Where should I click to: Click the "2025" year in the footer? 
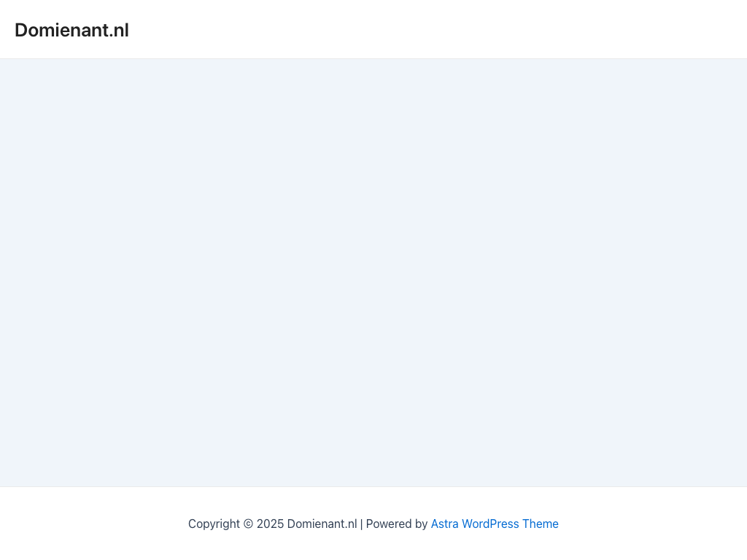[x=270, y=524]
